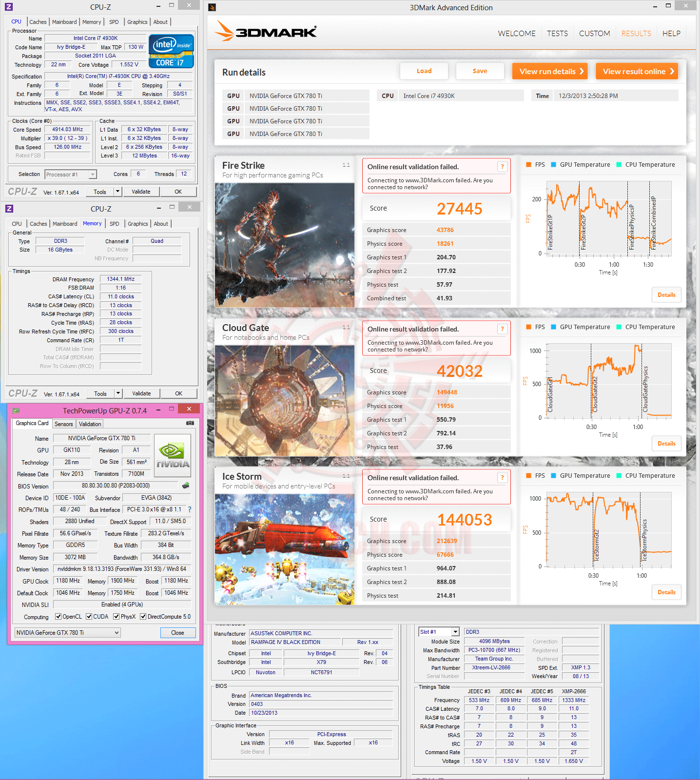Click the 3DMark logo in the header
Screen dimensions: 700x780
(x=266, y=31)
